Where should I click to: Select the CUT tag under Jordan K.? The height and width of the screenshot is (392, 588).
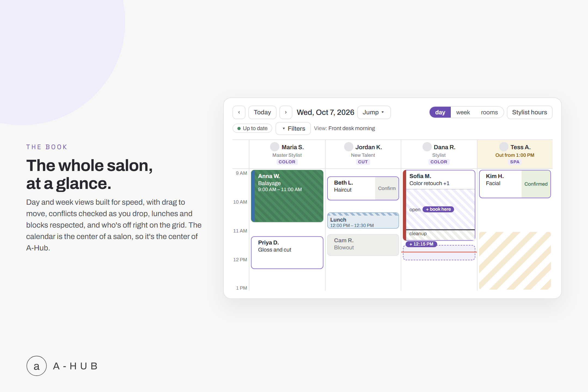point(363,162)
